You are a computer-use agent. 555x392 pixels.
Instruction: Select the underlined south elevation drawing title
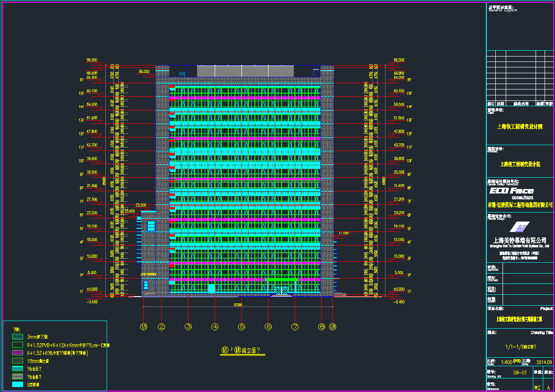(x=242, y=350)
